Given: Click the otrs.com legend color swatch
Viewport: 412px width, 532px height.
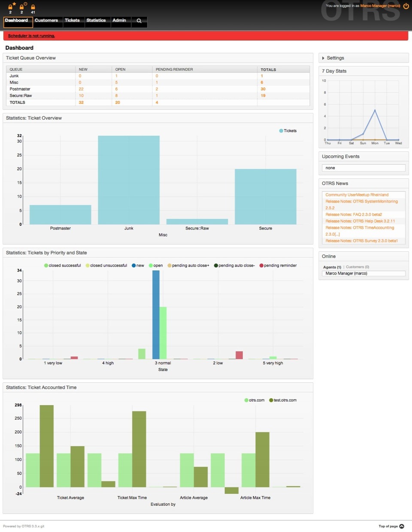Looking at the screenshot, I should click(246, 400).
